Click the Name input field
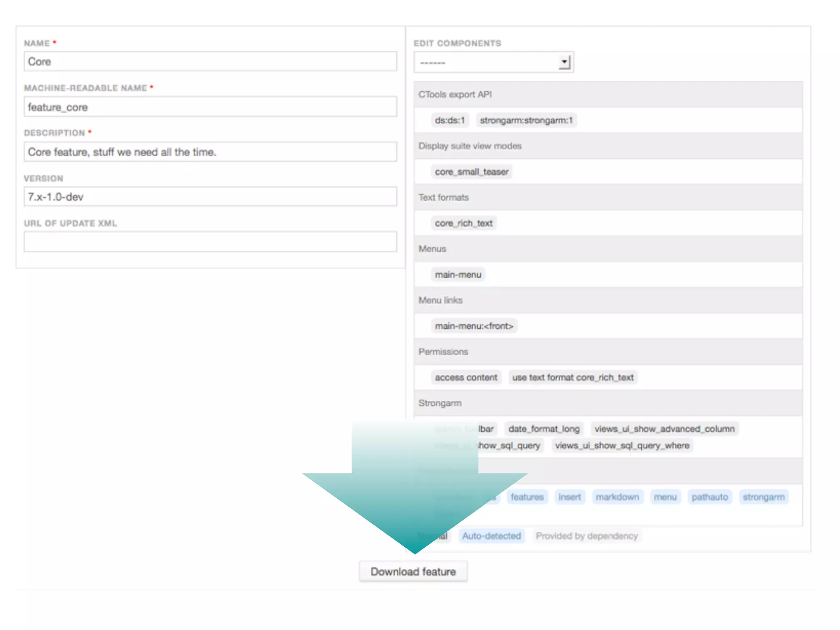The width and height of the screenshot is (840, 630). (210, 62)
